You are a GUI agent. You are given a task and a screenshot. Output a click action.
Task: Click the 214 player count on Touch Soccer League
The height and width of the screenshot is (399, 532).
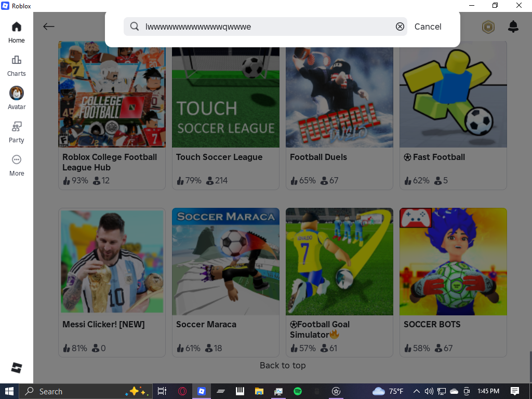(217, 180)
